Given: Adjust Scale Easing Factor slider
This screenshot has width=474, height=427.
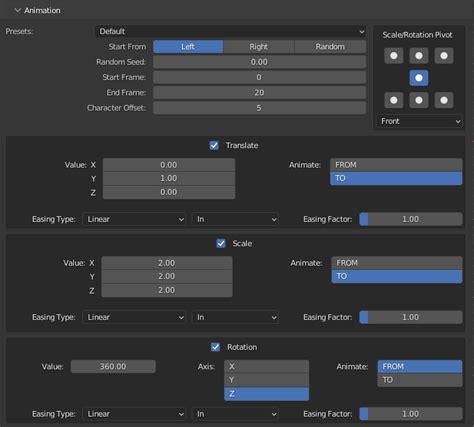Looking at the screenshot, I should pos(411,317).
